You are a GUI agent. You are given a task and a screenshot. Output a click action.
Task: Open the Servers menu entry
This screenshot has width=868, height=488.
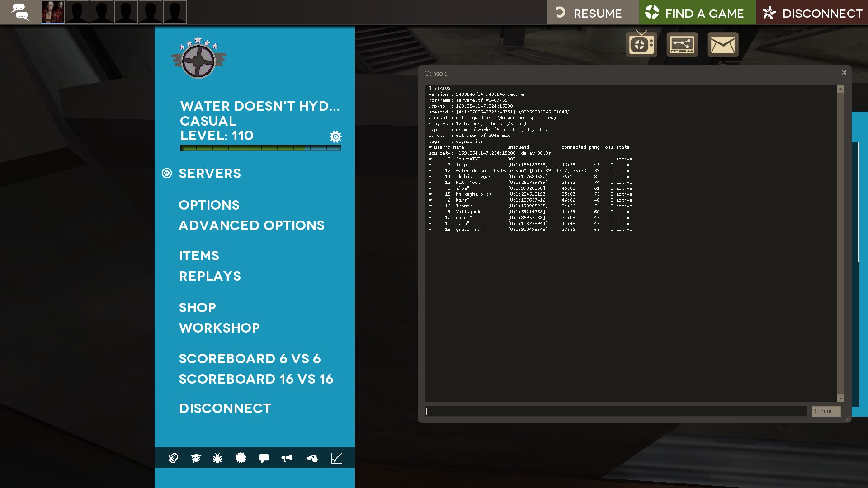[210, 174]
